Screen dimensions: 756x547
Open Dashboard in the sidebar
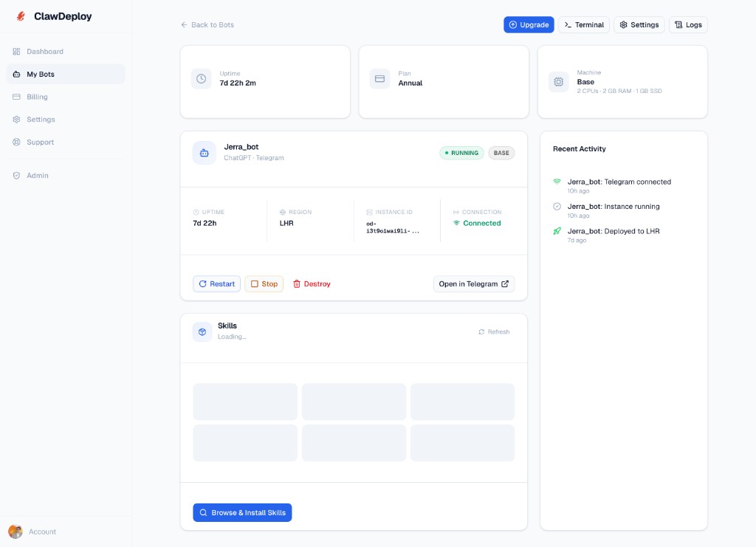pos(44,52)
